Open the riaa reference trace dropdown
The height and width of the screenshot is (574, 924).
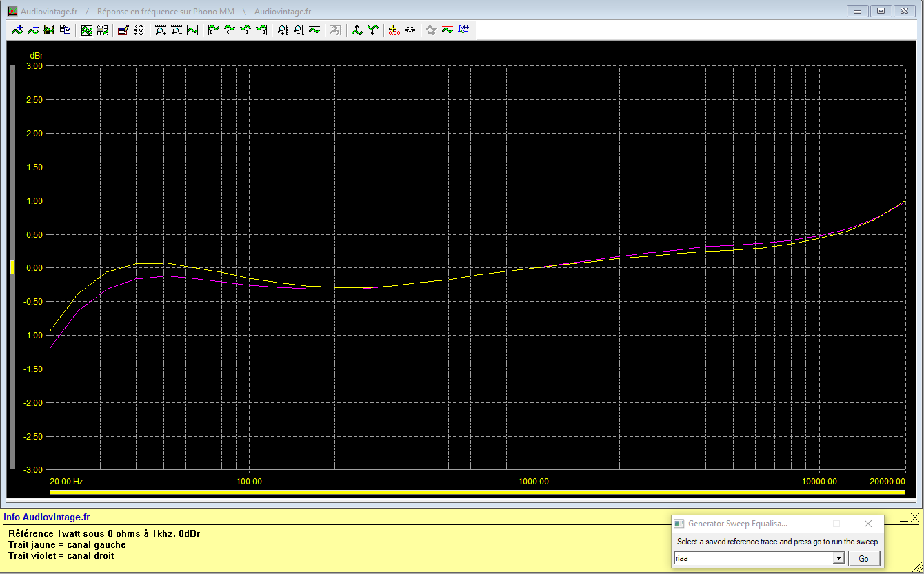(838, 558)
